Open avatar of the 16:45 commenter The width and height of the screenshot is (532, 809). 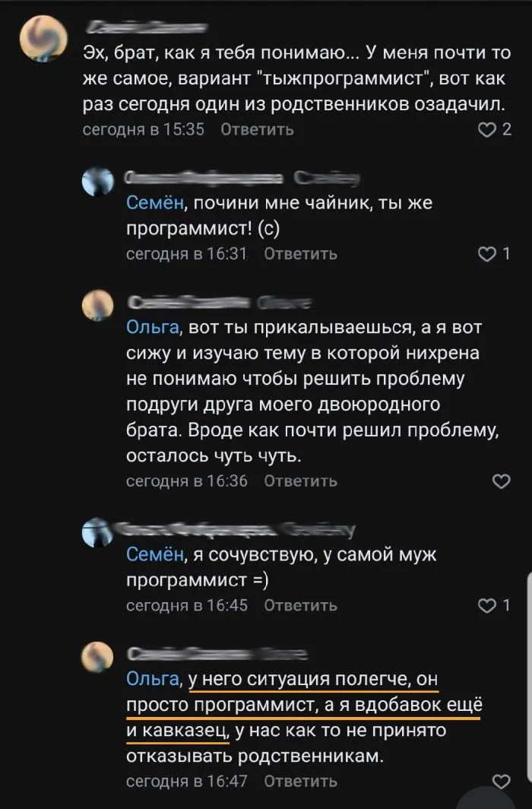pyautogui.click(x=99, y=531)
